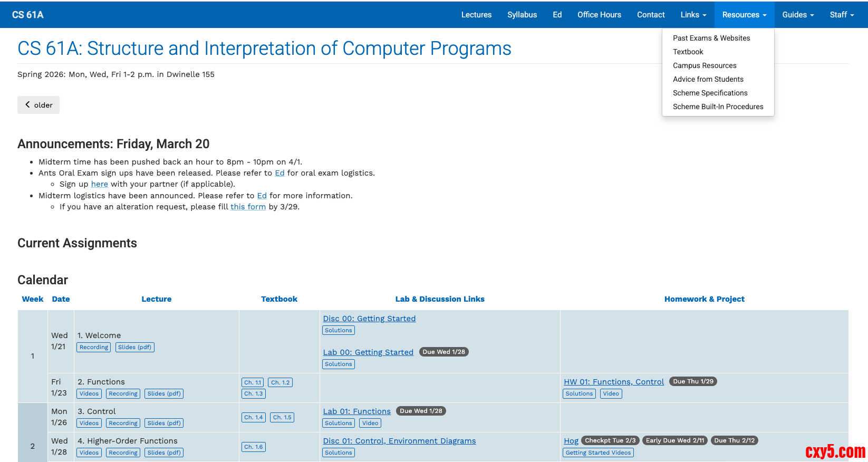Open Slides (pdf) for Functions lecture
The image size is (868, 462).
[x=164, y=393]
